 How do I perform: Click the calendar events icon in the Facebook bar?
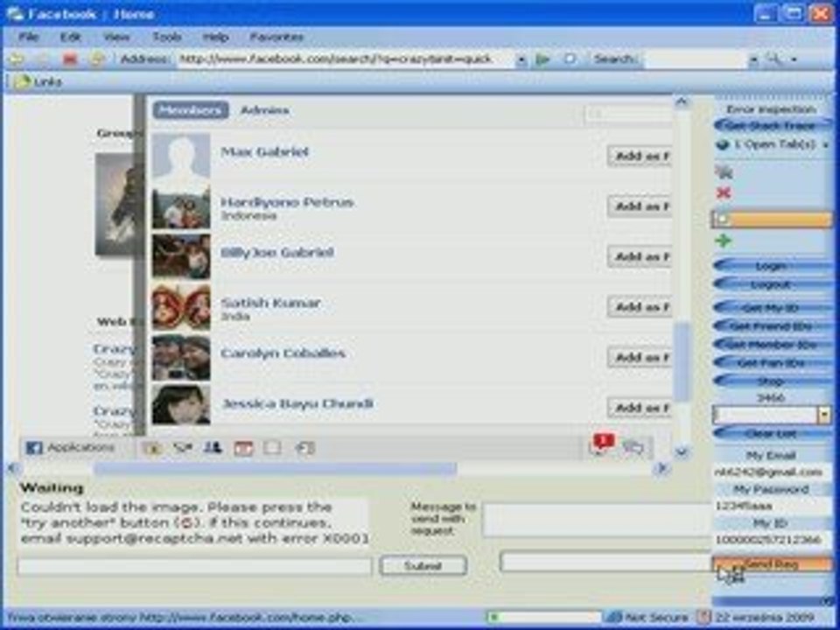(x=243, y=448)
